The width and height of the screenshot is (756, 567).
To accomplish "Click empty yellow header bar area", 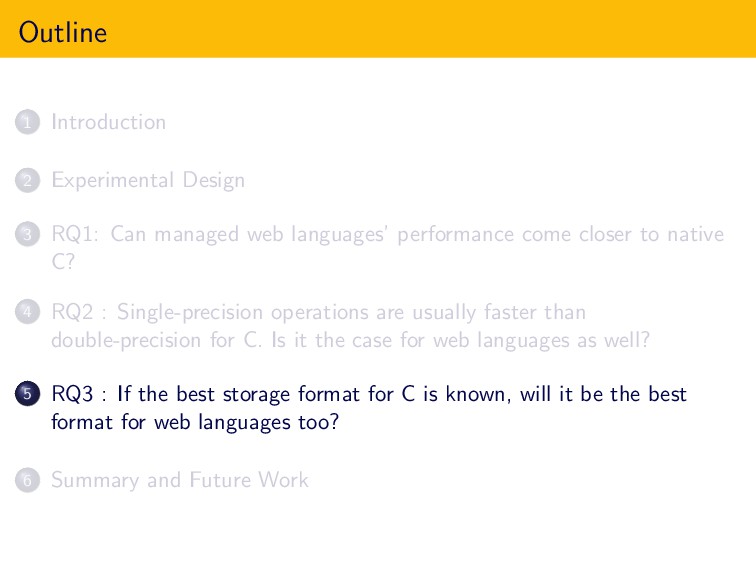I will pos(434,29).
